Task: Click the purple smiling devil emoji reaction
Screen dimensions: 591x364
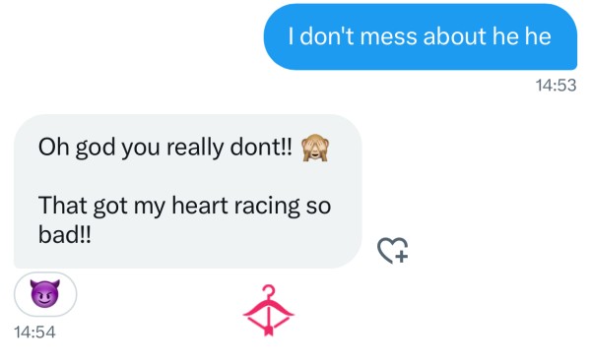Action: pos(45,293)
